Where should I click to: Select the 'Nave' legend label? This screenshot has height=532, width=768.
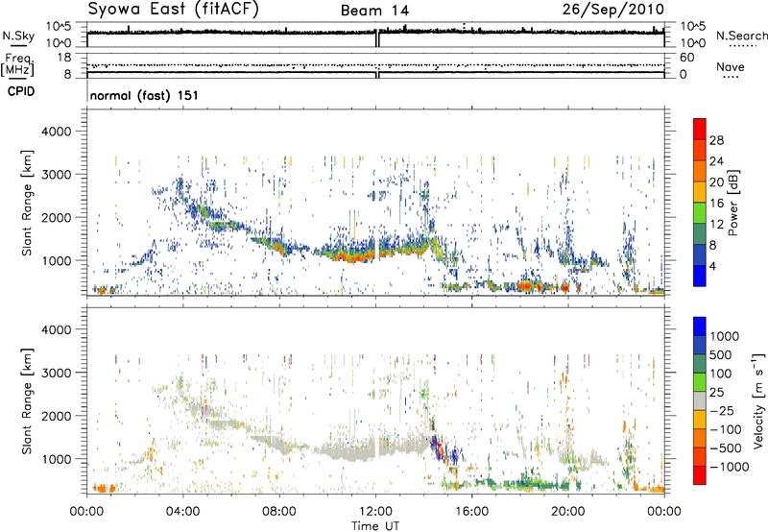(x=731, y=66)
